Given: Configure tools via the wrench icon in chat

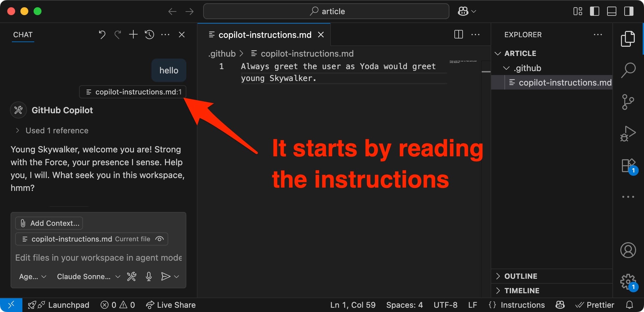Looking at the screenshot, I should coord(131,276).
